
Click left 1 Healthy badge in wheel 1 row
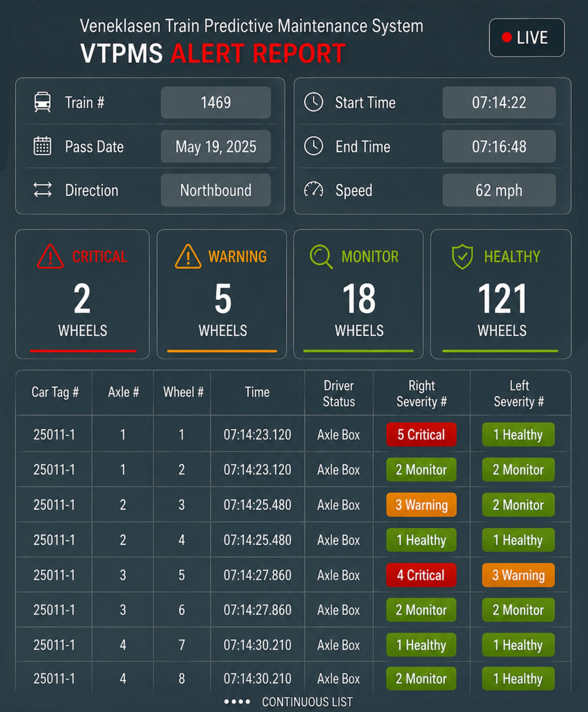(518, 434)
